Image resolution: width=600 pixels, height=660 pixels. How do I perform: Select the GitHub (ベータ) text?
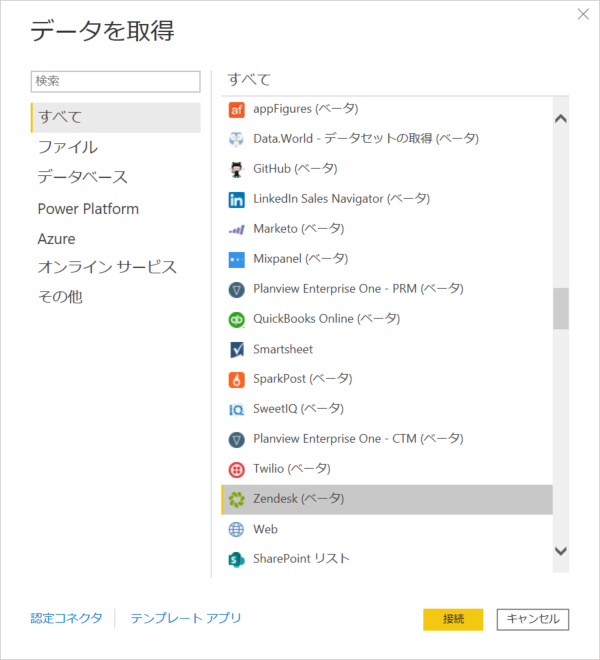(x=295, y=169)
